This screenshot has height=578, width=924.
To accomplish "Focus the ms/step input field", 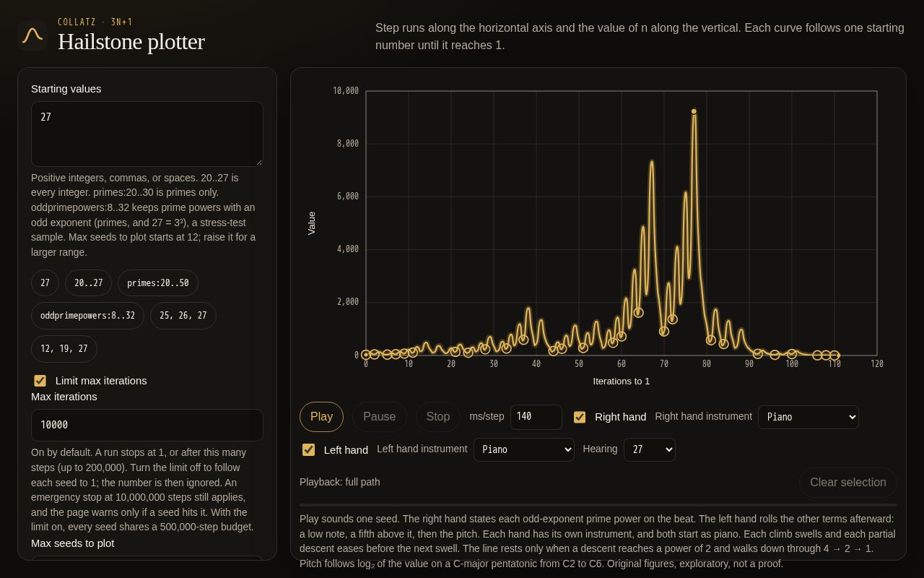I will click(x=536, y=417).
